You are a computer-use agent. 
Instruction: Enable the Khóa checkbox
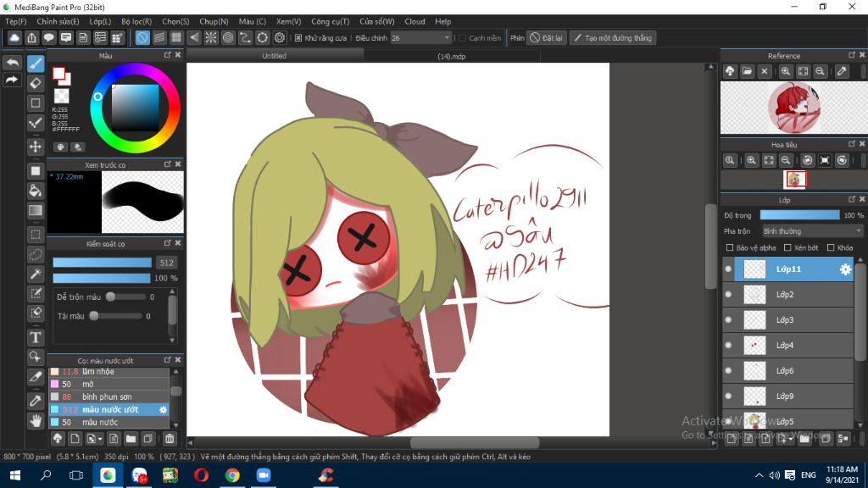(831, 248)
